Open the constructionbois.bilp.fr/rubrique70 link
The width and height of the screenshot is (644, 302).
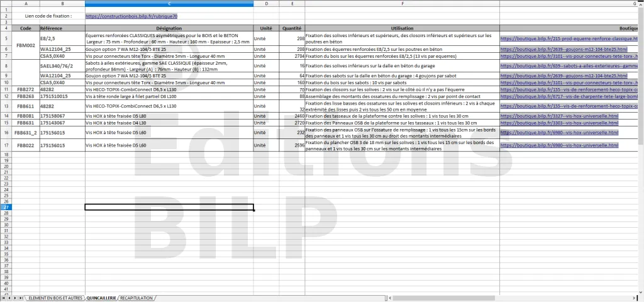pyautogui.click(x=131, y=16)
